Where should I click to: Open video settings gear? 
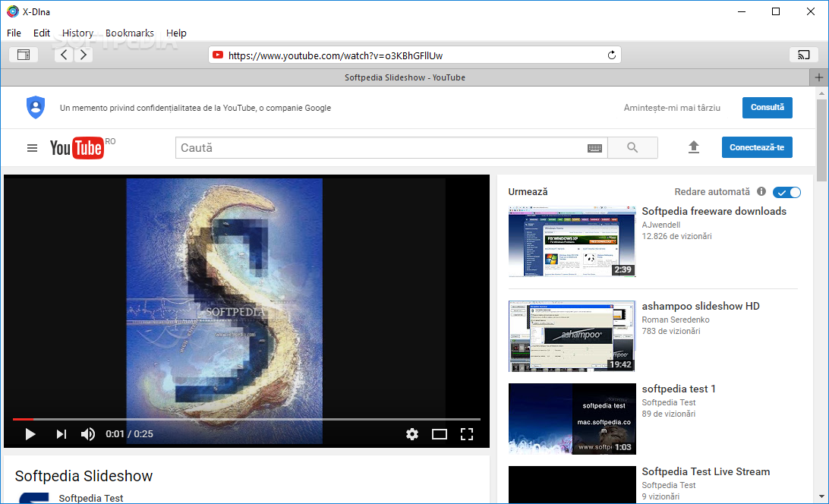(412, 434)
